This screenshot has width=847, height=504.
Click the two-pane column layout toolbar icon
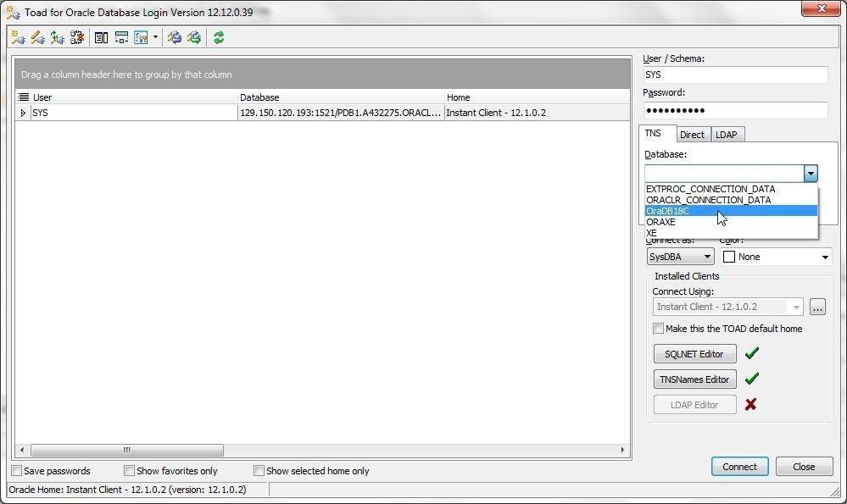tap(101, 37)
